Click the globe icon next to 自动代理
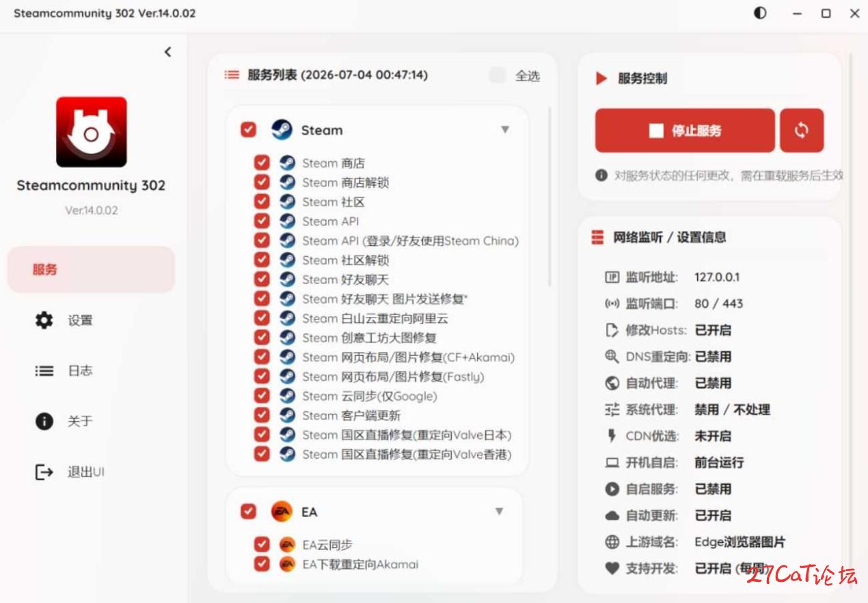The width and height of the screenshot is (868, 603). 612,383
